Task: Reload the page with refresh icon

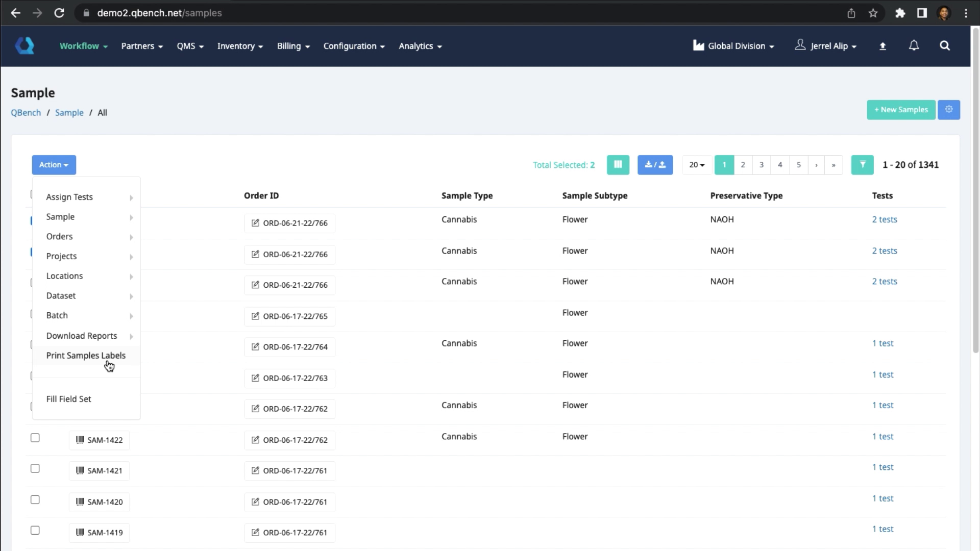Action: click(x=59, y=13)
